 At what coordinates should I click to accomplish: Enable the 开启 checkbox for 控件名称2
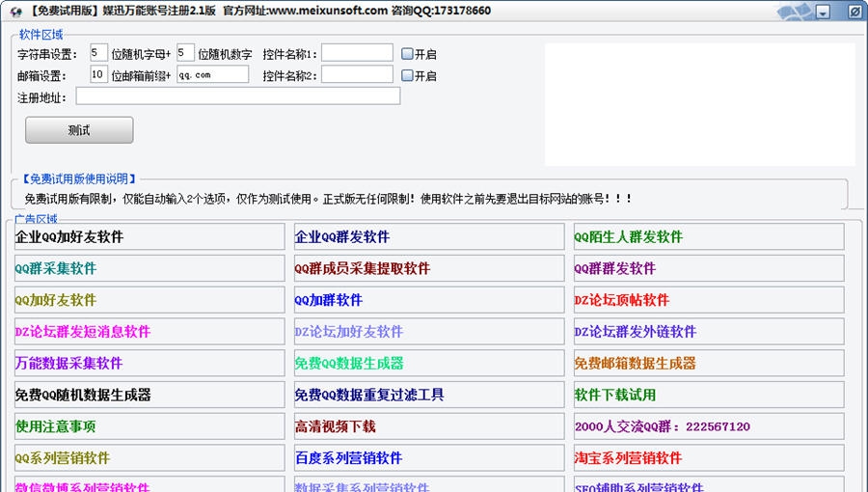[407, 75]
